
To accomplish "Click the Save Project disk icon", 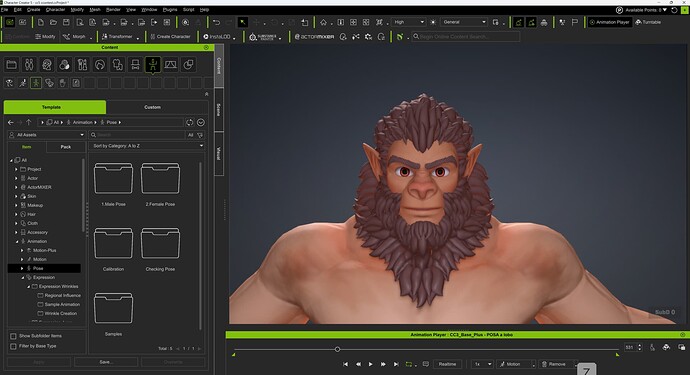I will pos(66,22).
